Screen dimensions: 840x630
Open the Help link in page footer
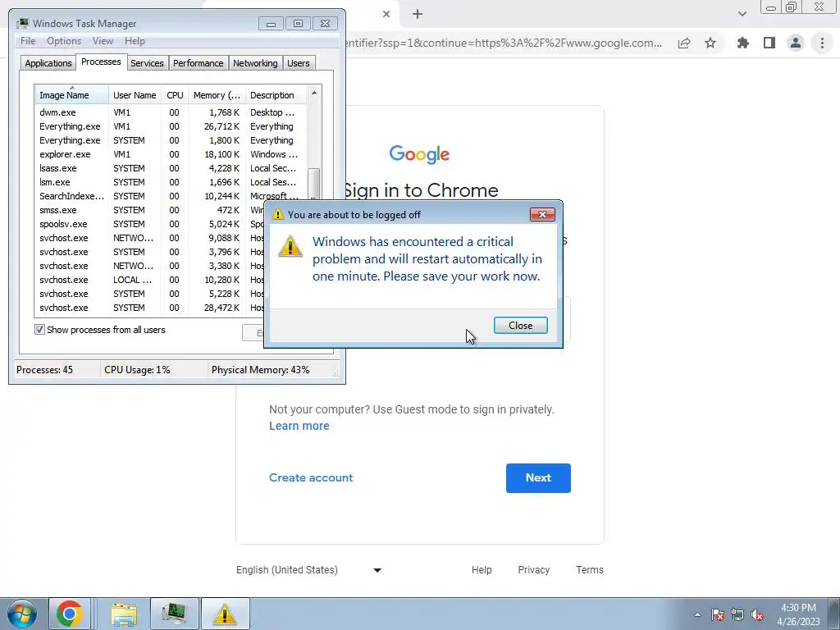click(481, 569)
